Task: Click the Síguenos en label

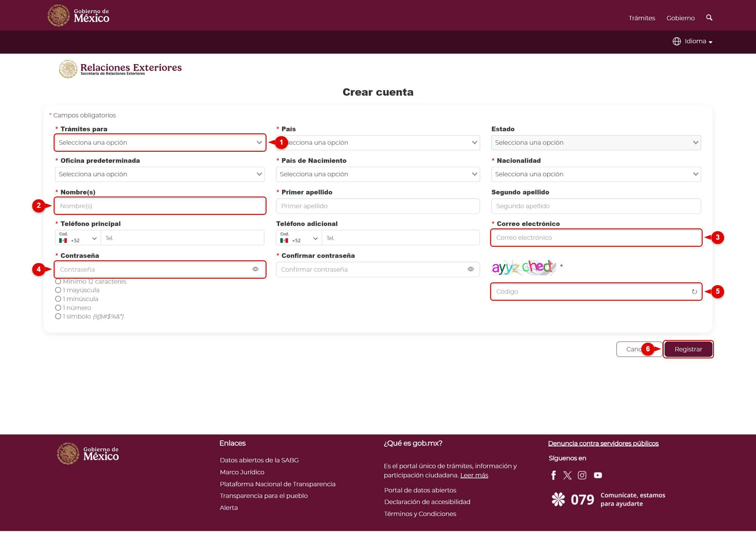Action: [567, 458]
